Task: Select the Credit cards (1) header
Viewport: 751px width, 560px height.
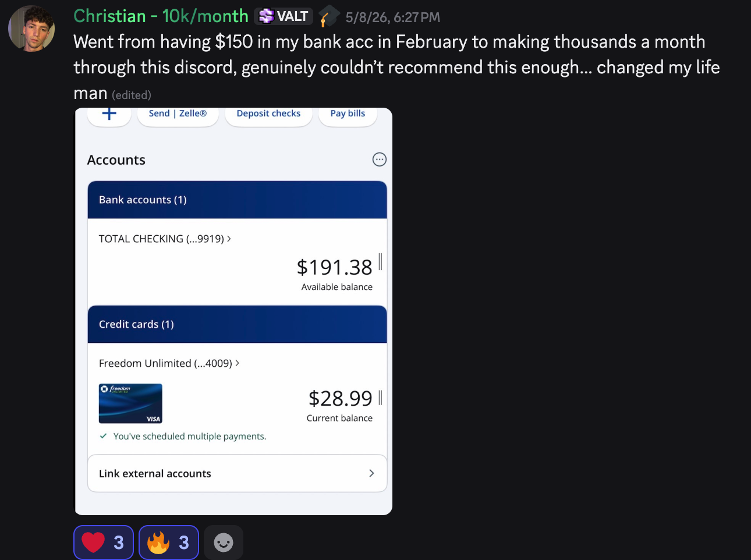Action: [x=237, y=324]
